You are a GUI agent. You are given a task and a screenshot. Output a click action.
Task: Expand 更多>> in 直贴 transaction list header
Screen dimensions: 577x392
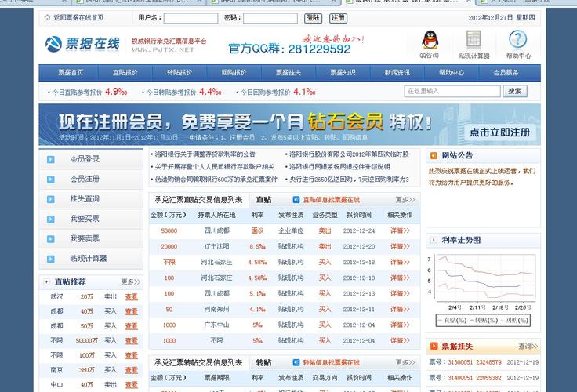tap(405, 200)
